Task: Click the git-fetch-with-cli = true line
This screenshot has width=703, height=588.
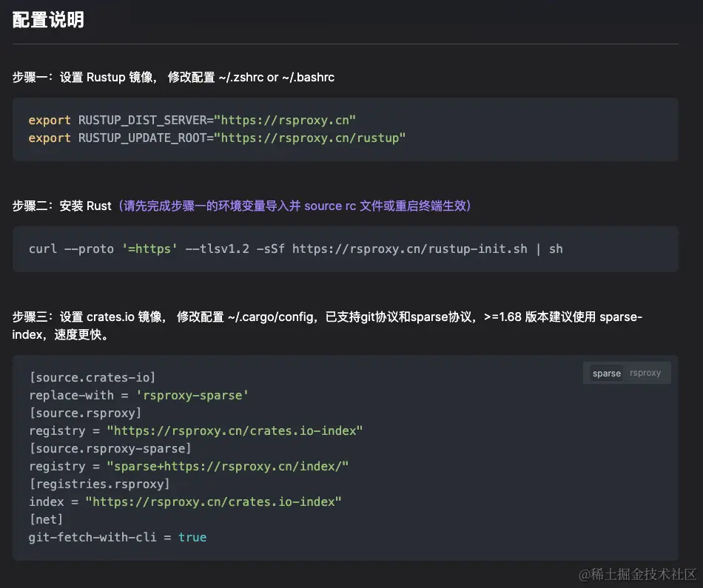Action: [118, 537]
